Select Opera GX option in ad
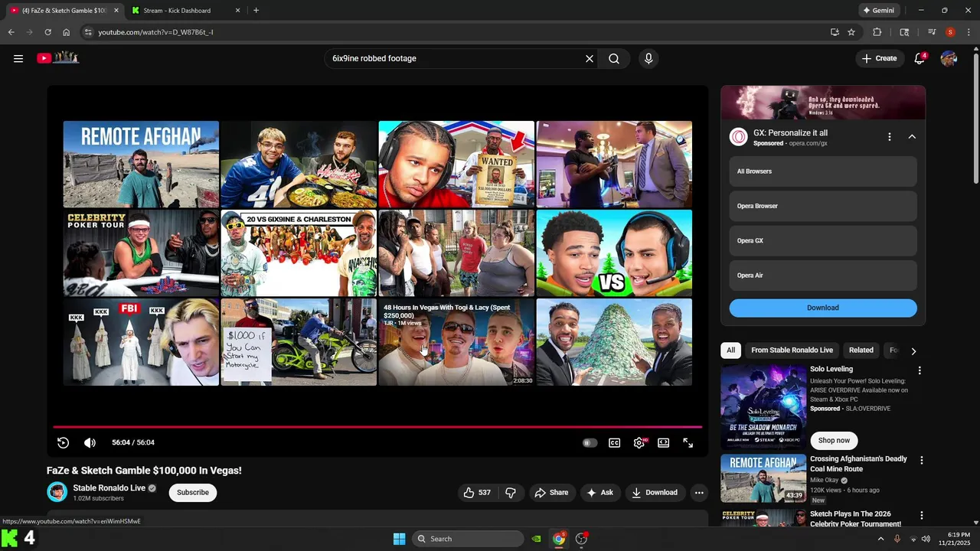The width and height of the screenshot is (980, 551). [823, 240]
